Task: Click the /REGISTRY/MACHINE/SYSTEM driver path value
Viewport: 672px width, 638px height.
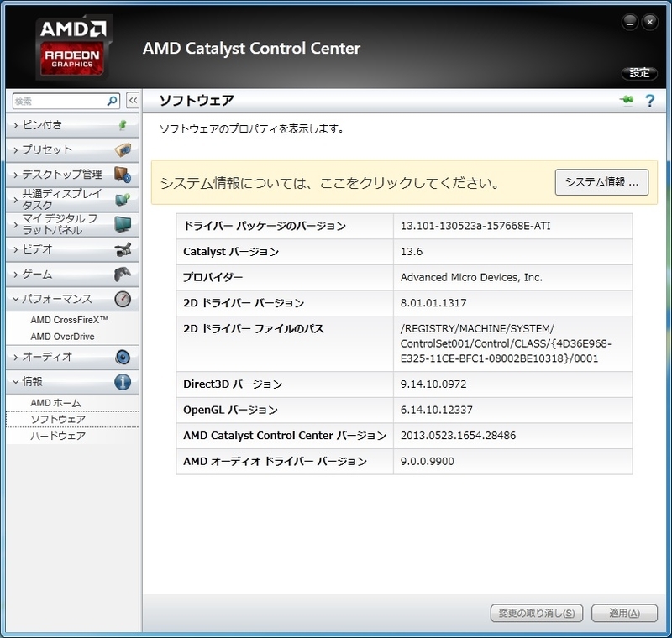Action: (506, 343)
